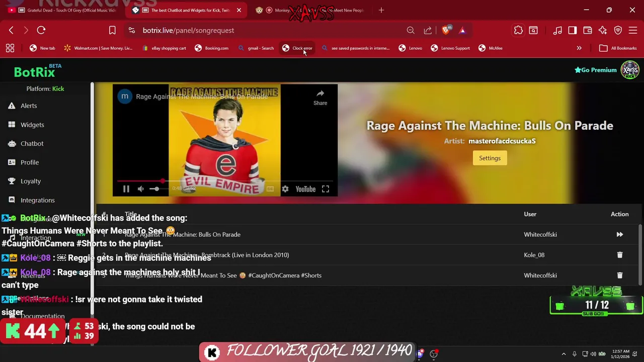
Task: Open the apps grid icon in bookmarks bar
Action: point(10,48)
